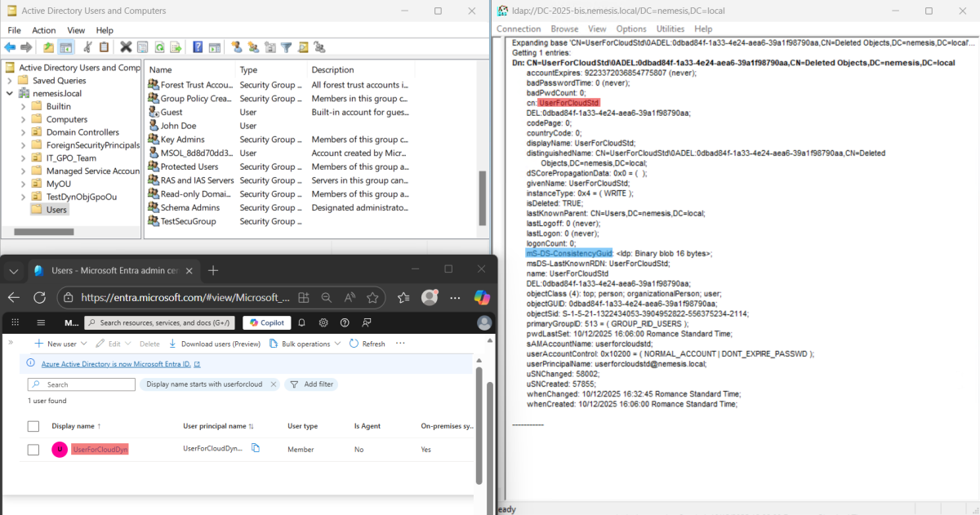Go back in Edge browser

pos(14,298)
